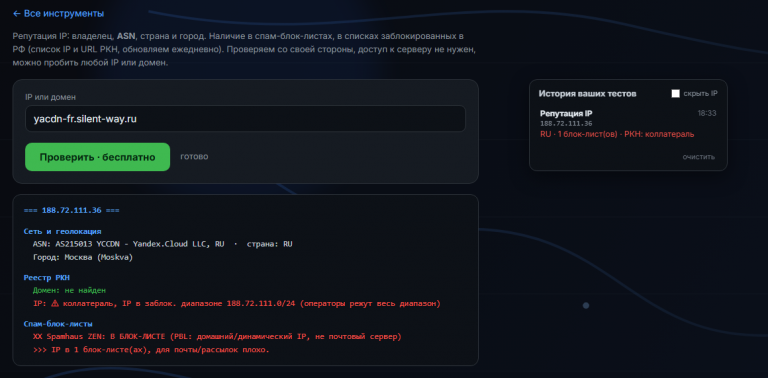The width and height of the screenshot is (768, 378).
Task: Click the >>> IP в 1 блок-листе(ах) summary line
Action: pyautogui.click(x=151, y=351)
